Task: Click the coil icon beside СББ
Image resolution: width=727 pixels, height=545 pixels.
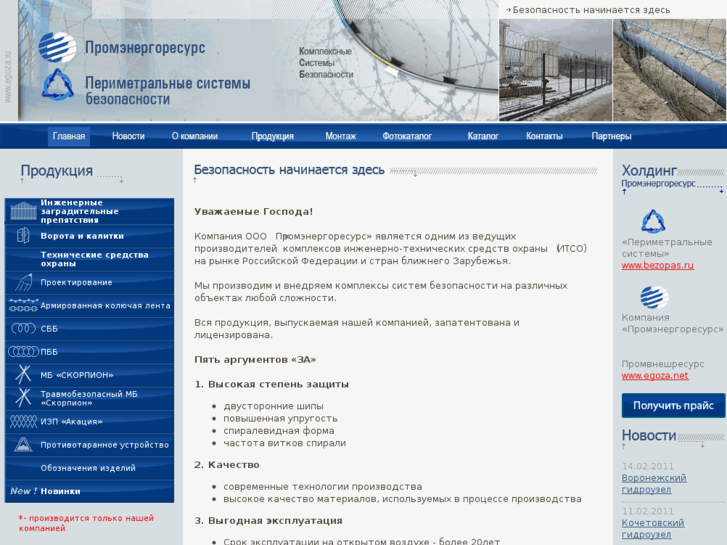Action: click(23, 328)
